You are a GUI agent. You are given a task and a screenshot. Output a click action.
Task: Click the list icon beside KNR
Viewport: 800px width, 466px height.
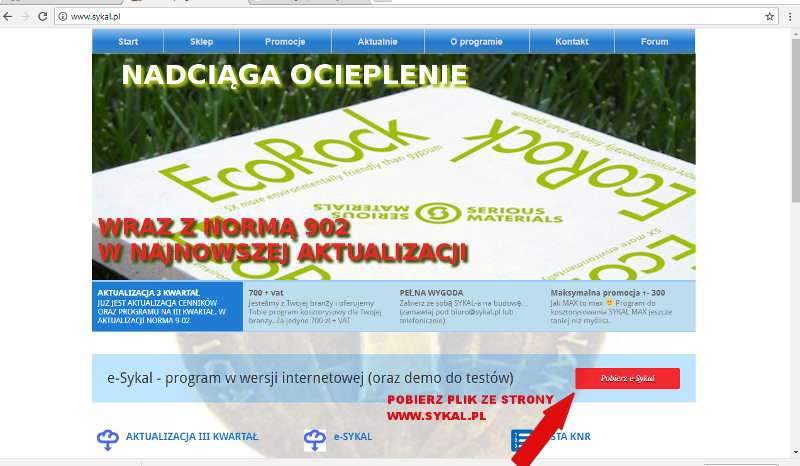coord(519,440)
